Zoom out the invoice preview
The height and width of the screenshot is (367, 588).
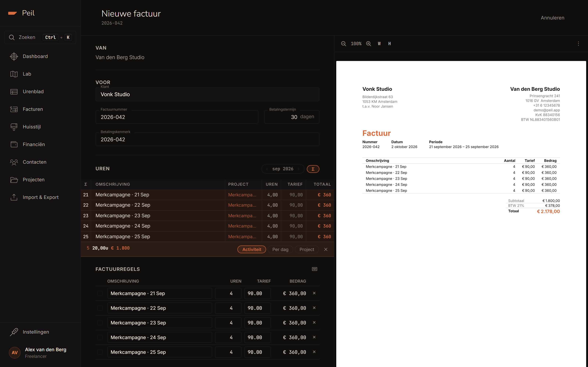(x=343, y=44)
